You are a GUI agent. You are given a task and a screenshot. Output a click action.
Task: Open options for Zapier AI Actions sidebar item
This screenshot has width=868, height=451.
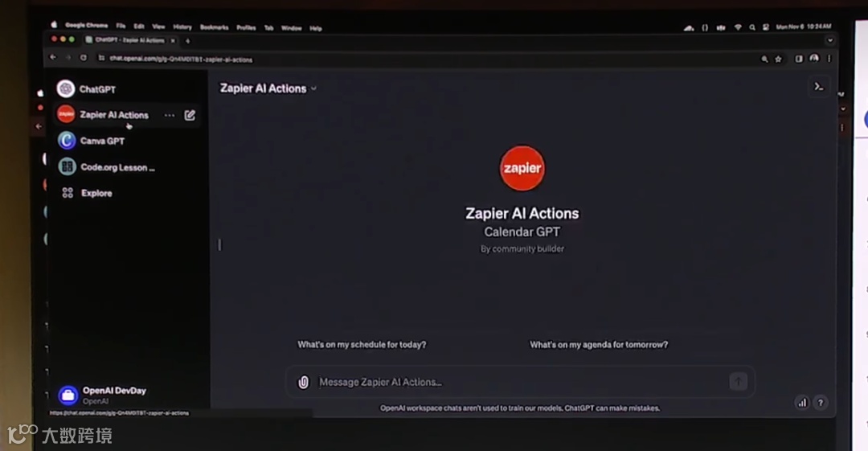click(170, 115)
